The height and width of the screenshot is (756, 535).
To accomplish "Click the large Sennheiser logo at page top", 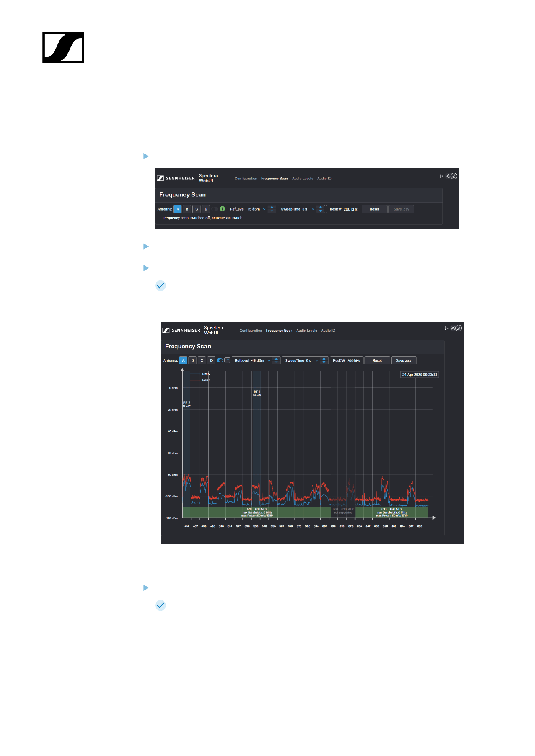I will coord(63,48).
